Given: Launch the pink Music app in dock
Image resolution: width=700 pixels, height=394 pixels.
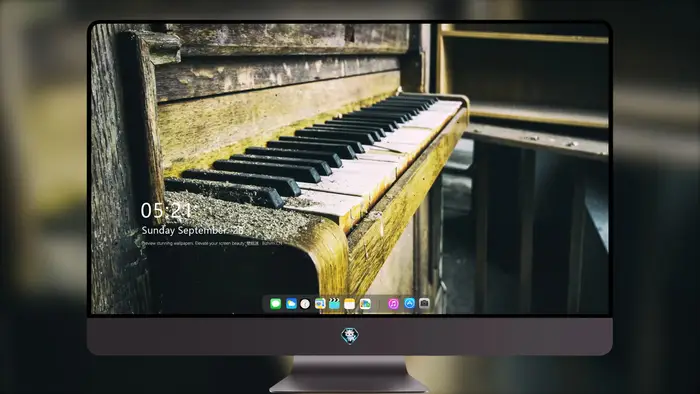Looking at the screenshot, I should coord(393,304).
